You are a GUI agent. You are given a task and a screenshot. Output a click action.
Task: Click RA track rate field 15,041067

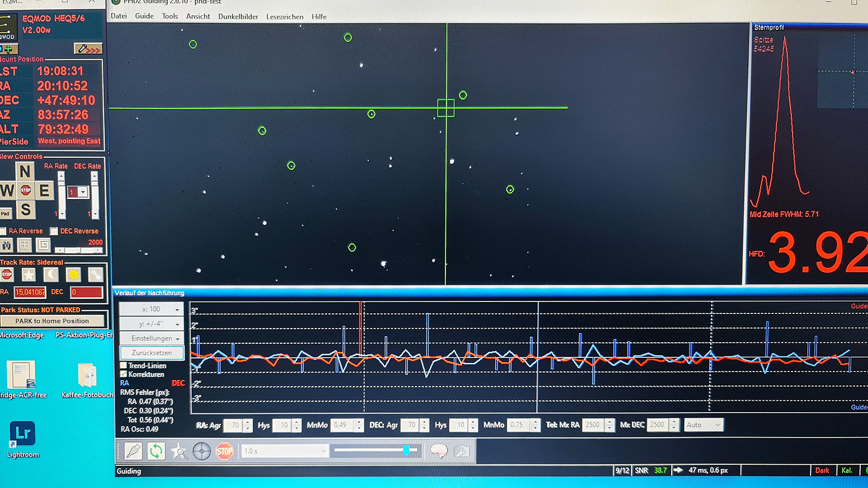30,292
